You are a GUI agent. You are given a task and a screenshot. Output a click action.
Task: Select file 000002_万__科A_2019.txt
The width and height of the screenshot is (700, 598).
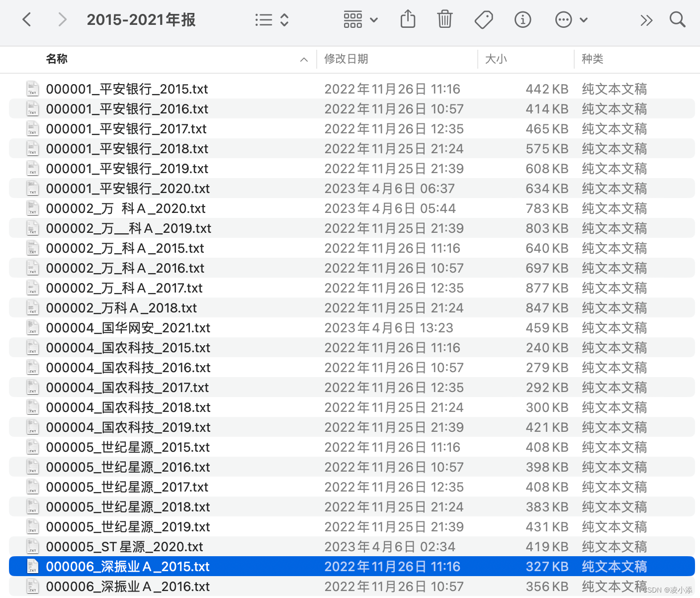(x=352, y=228)
